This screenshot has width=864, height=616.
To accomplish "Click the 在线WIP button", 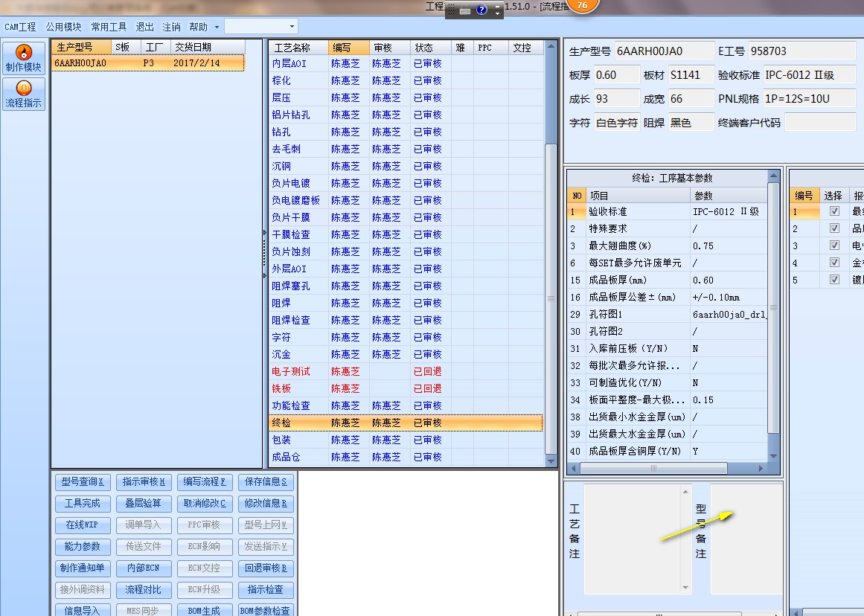I will coord(83,525).
